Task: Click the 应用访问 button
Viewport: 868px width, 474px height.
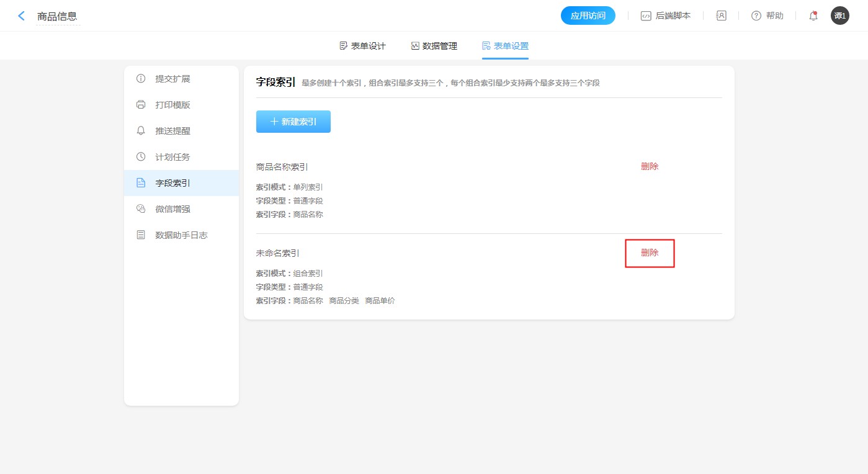Action: pos(588,16)
